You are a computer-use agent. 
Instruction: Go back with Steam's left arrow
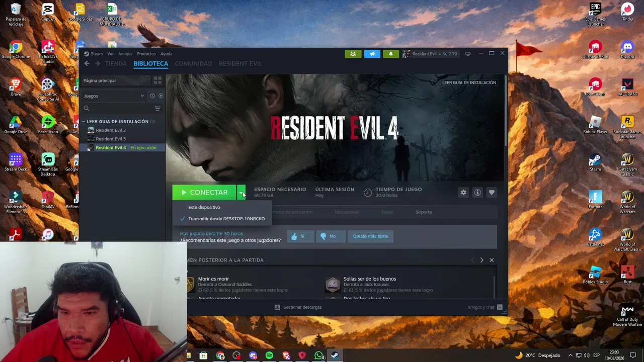[87, 63]
